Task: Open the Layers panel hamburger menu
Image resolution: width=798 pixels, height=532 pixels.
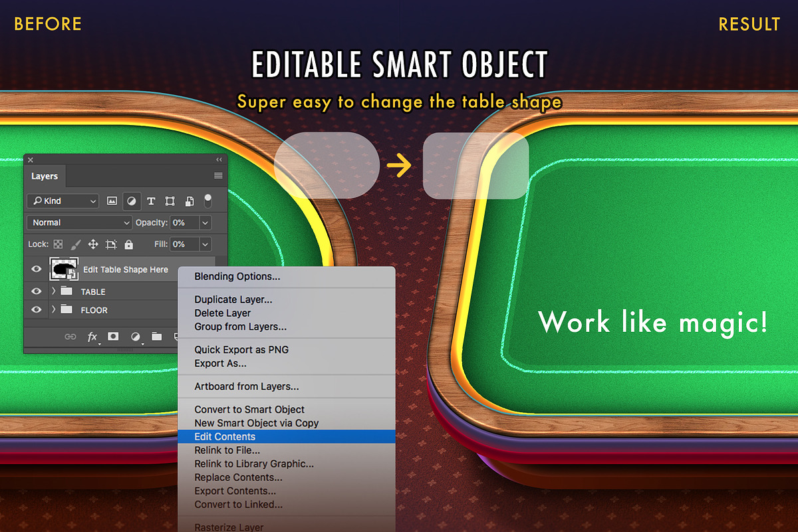Action: (x=218, y=176)
